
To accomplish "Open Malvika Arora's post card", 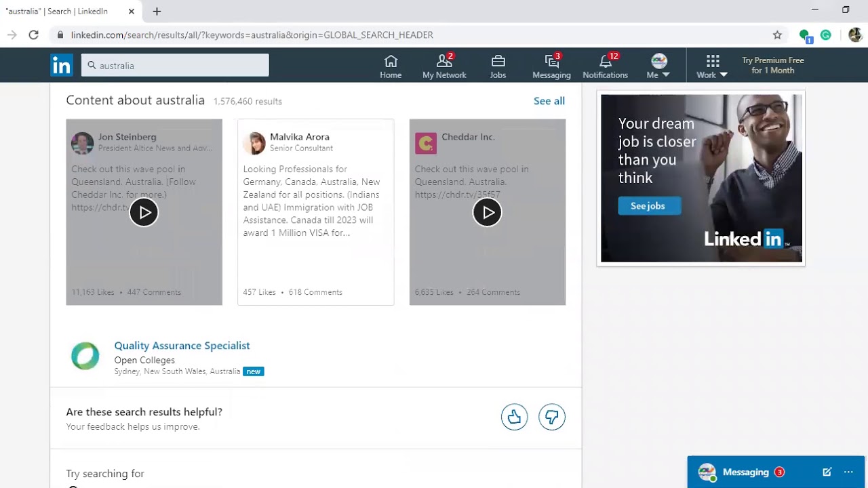I will [x=315, y=212].
